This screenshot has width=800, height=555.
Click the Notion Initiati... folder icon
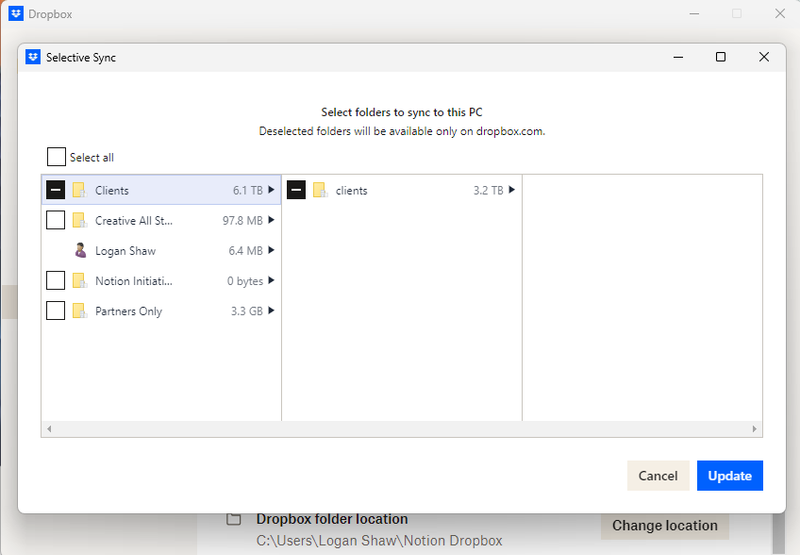80,281
